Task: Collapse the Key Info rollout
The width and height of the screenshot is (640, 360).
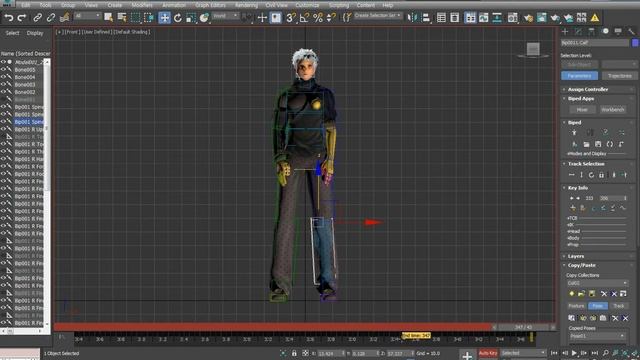Action: tap(578, 188)
